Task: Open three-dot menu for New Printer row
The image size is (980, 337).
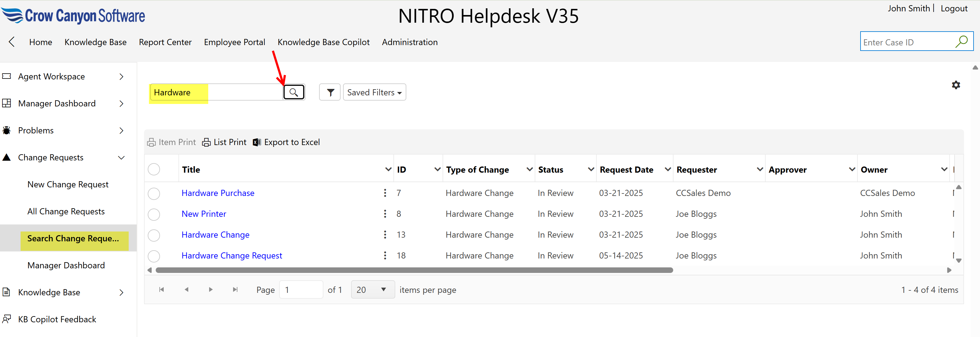Action: tap(385, 214)
